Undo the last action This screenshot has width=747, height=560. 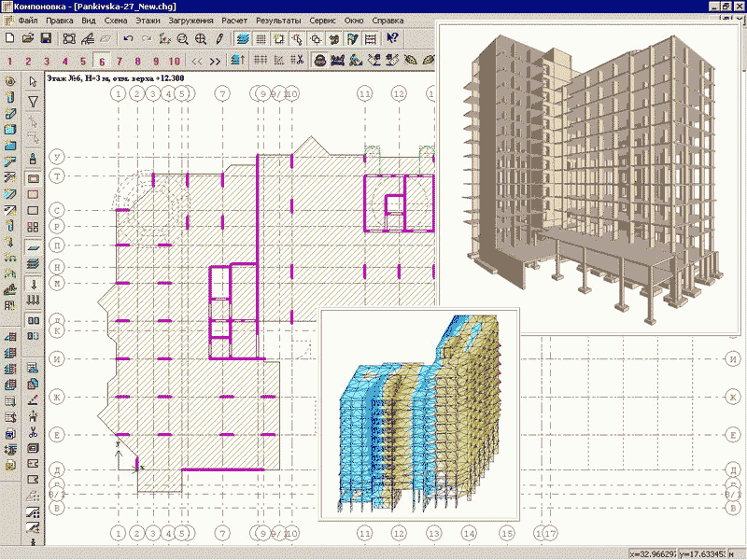(x=128, y=38)
